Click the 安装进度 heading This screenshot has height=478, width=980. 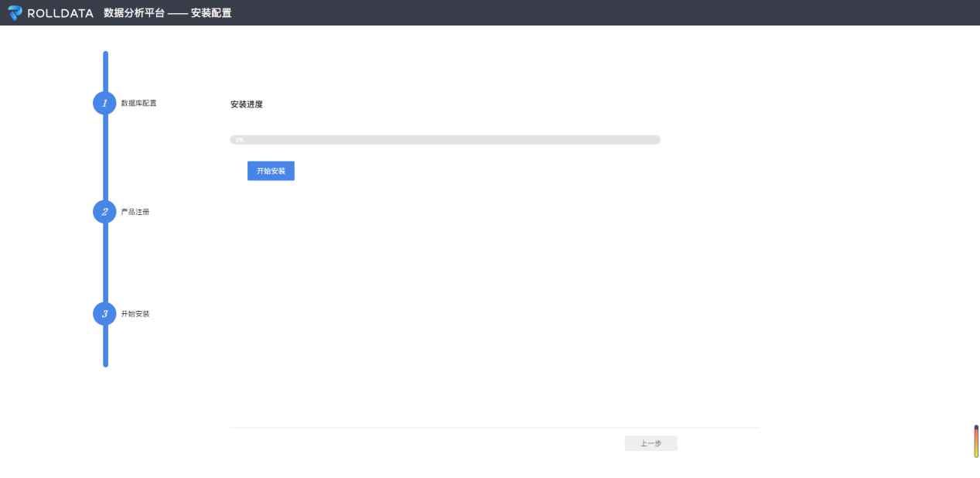[247, 104]
